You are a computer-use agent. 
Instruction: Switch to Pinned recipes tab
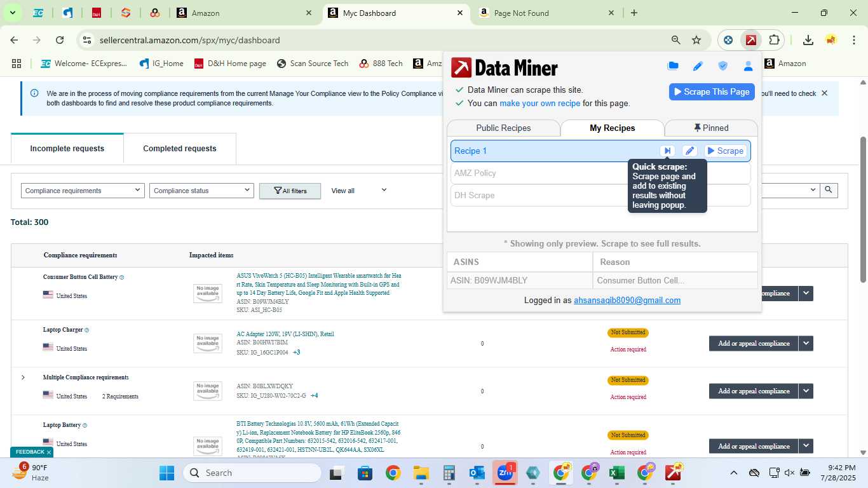[x=711, y=128]
